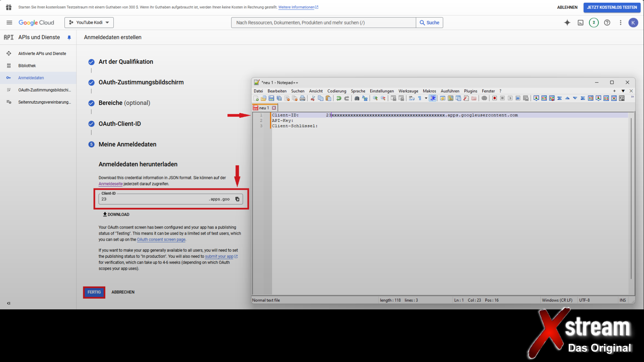Open the OAuth consent screen page link
Image resolution: width=644 pixels, height=362 pixels.
[x=161, y=240]
